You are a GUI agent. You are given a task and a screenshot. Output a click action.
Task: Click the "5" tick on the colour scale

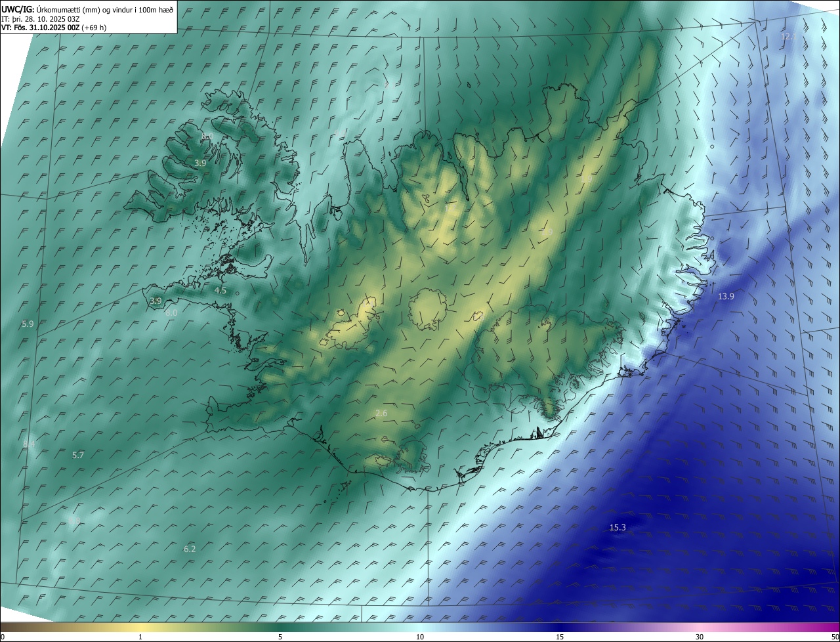coord(280,637)
